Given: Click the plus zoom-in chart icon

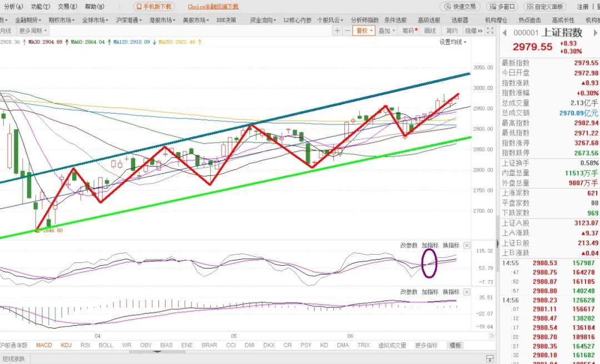Looking at the screenshot, I should (x=337, y=31).
